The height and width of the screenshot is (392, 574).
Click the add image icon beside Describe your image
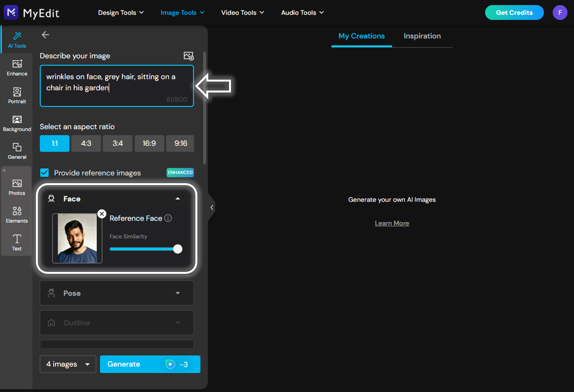(x=189, y=56)
